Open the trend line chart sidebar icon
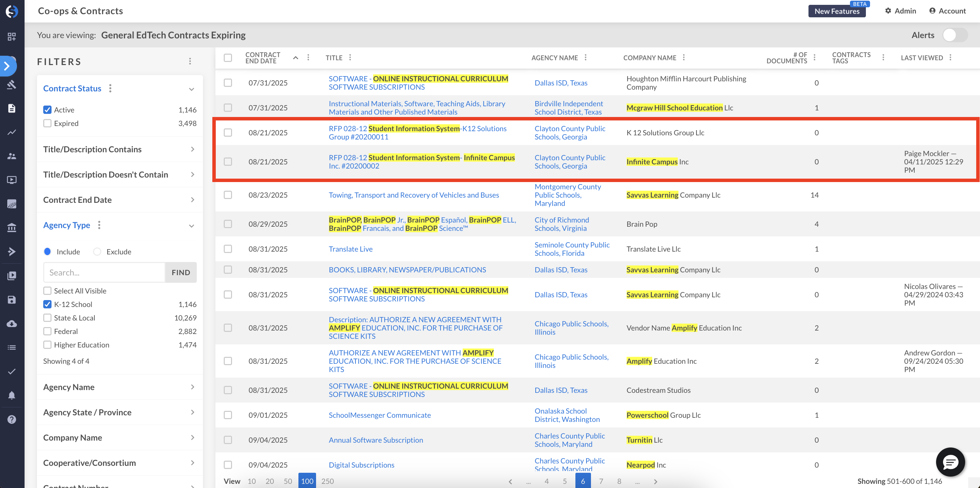This screenshot has height=488, width=980. 11,132
